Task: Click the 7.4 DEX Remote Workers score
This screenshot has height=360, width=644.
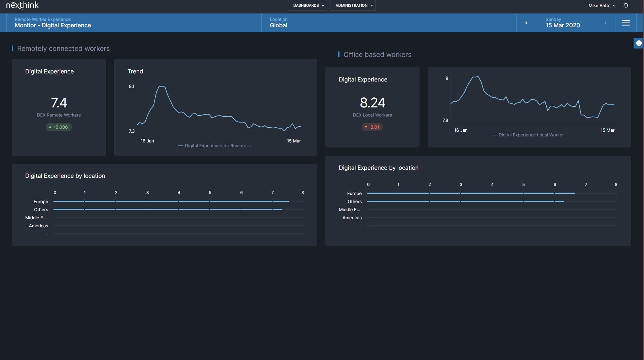Action: [x=59, y=103]
